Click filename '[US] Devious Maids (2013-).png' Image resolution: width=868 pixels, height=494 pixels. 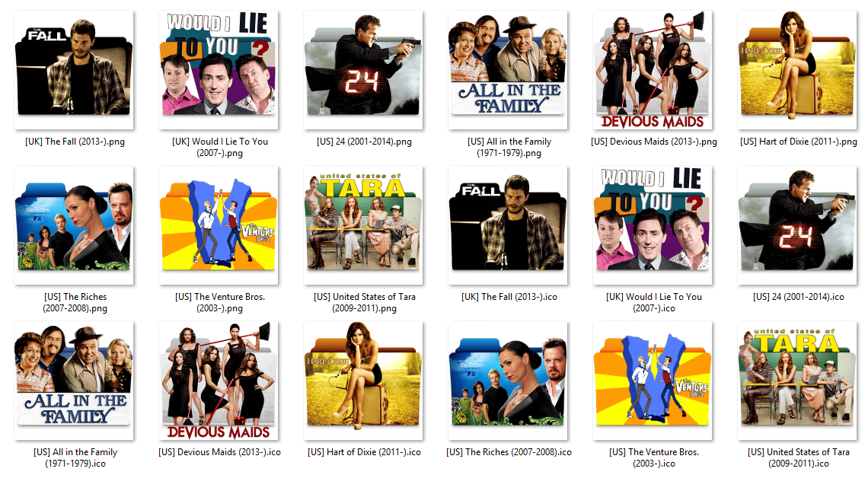[654, 142]
